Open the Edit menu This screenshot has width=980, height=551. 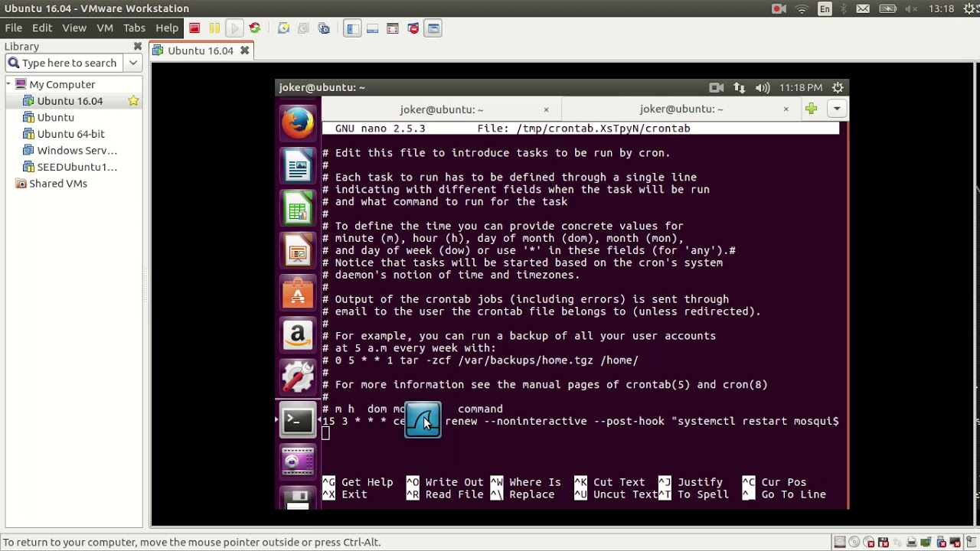[x=42, y=28]
